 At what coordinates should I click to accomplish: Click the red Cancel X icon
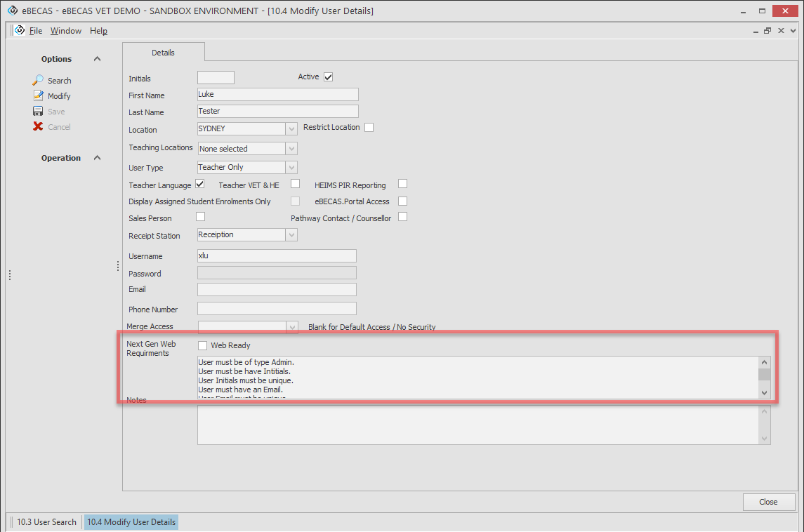pyautogui.click(x=38, y=127)
